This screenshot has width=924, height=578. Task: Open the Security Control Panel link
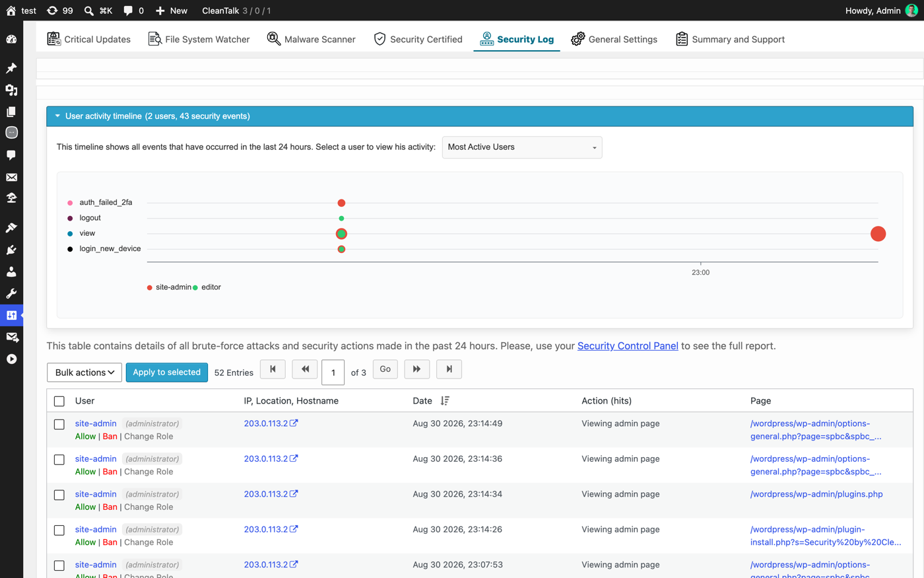click(x=628, y=346)
